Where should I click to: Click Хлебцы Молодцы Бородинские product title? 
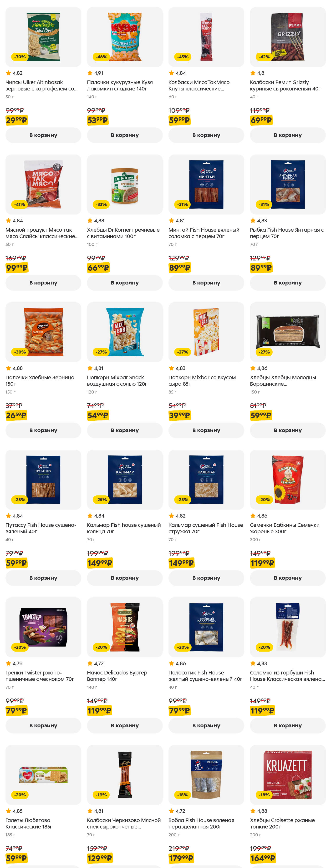[x=283, y=380]
